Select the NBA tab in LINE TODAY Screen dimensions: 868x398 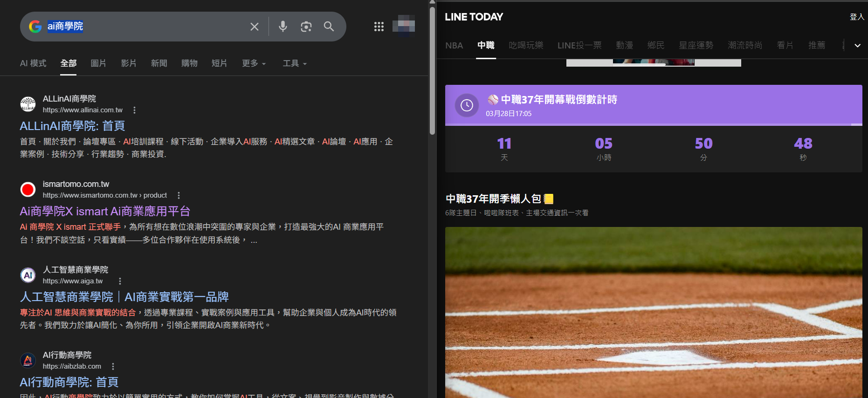[x=454, y=45]
